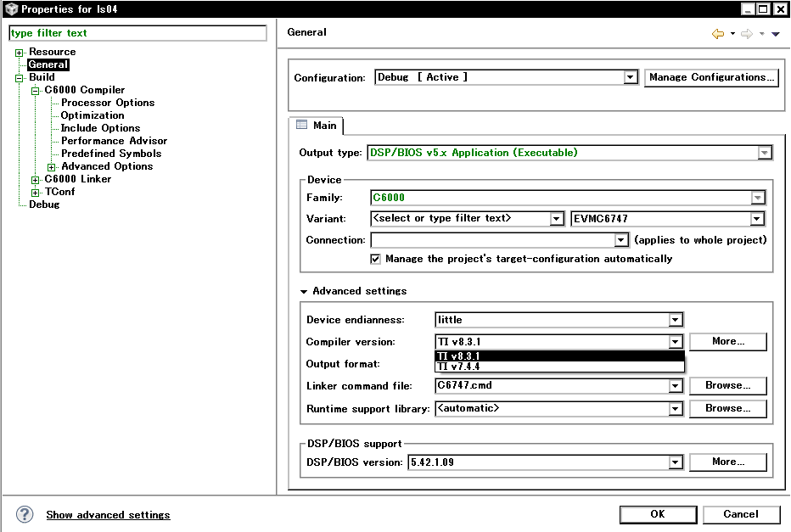Open the forward history dropdown arrow

[762, 34]
